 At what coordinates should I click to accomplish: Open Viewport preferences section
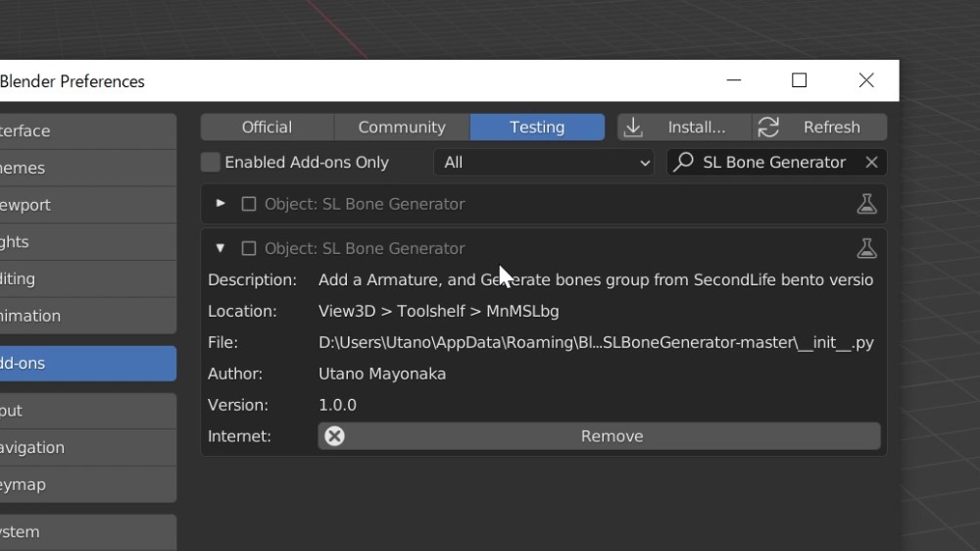(x=87, y=205)
